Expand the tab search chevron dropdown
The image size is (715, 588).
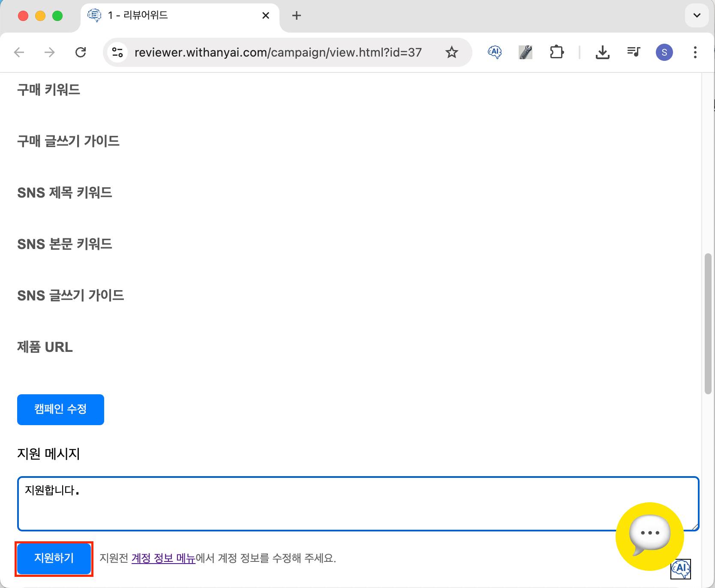[697, 15]
